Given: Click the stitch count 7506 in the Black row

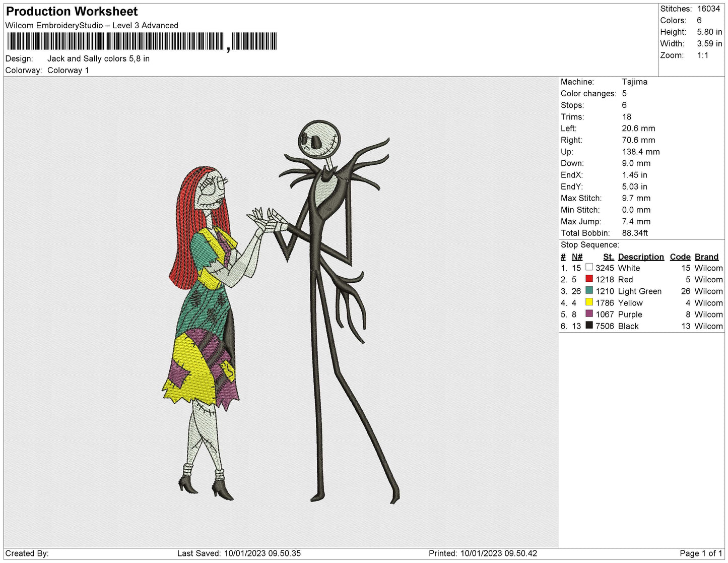Looking at the screenshot, I should [605, 326].
